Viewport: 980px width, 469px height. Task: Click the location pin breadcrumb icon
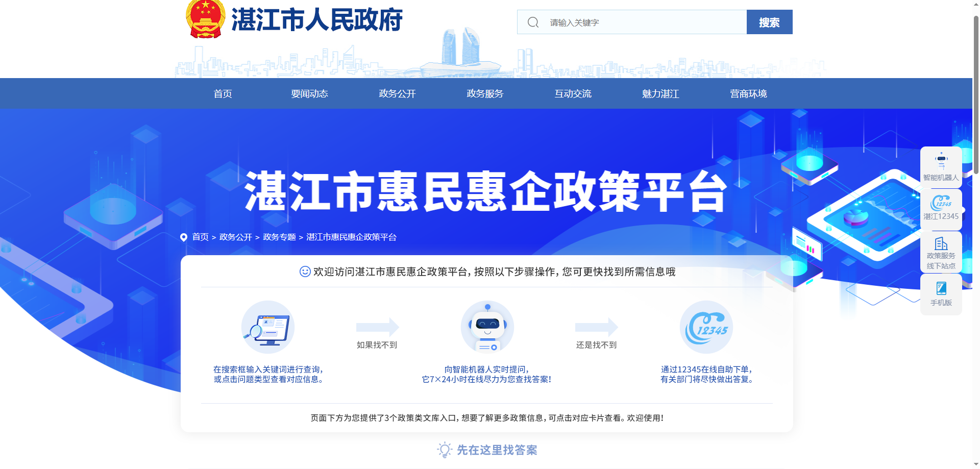pyautogui.click(x=184, y=237)
